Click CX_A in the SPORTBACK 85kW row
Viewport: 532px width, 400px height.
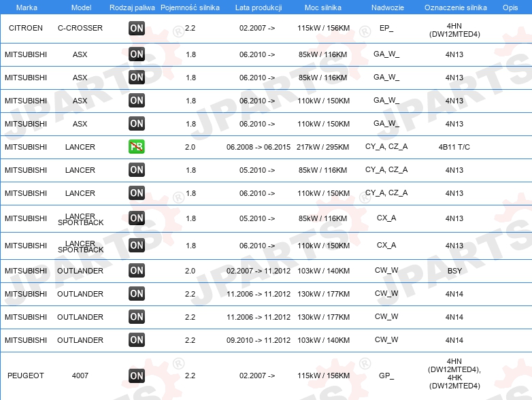[386, 218]
